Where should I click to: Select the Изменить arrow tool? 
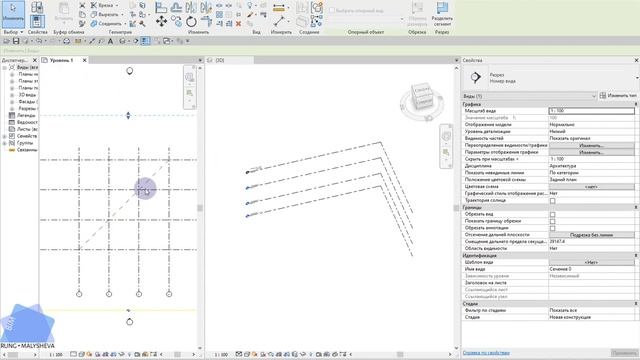13,13
